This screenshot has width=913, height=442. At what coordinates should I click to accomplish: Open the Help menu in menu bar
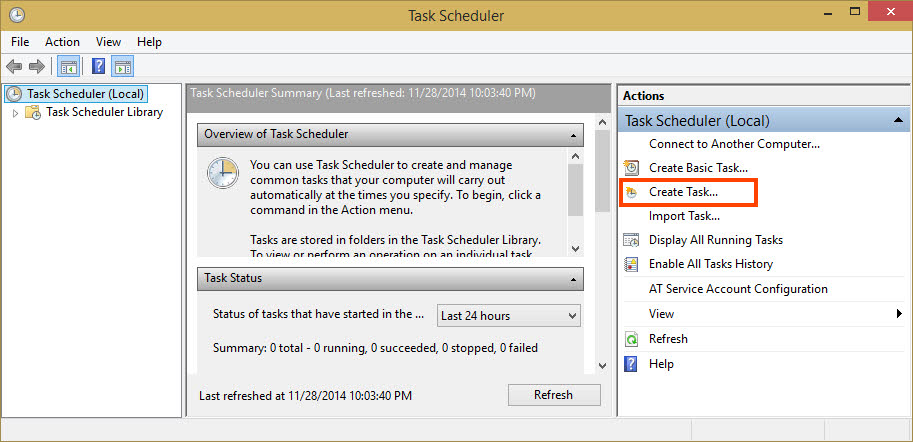(x=149, y=42)
